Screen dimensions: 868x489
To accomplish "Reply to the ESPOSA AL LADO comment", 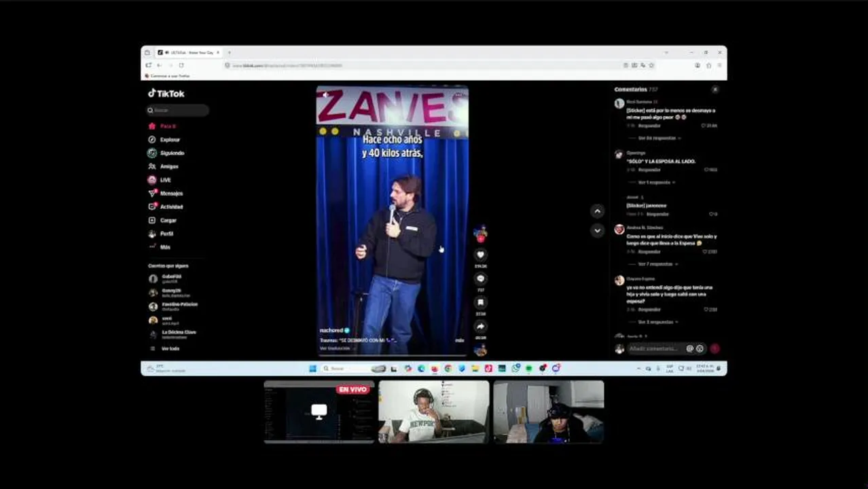I will [649, 170].
